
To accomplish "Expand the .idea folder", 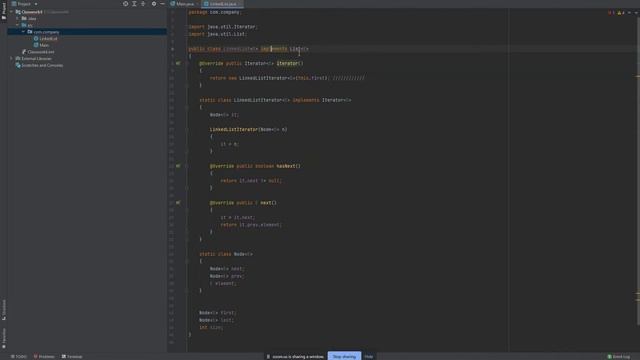I will click(x=17, y=18).
